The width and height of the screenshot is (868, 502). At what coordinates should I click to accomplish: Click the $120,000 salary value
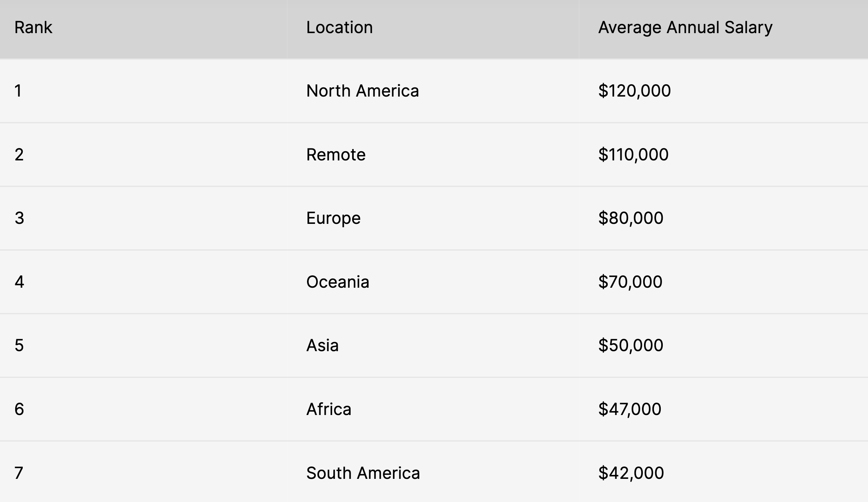point(634,91)
